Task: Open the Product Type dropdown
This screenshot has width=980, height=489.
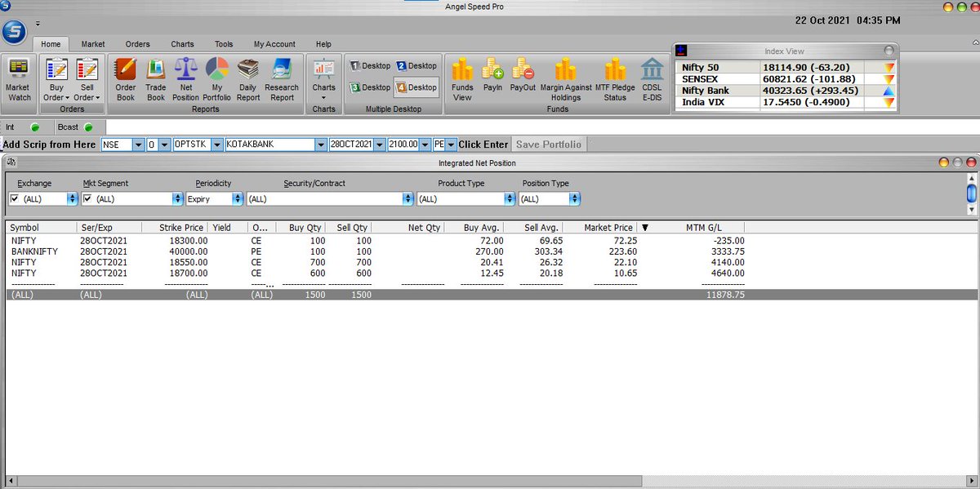Action: tap(510, 198)
